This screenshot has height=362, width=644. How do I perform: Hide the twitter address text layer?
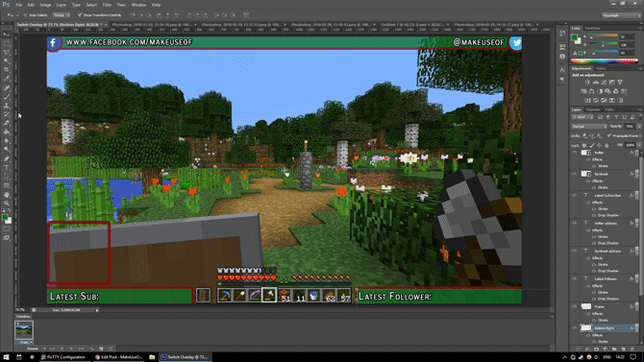click(x=575, y=224)
